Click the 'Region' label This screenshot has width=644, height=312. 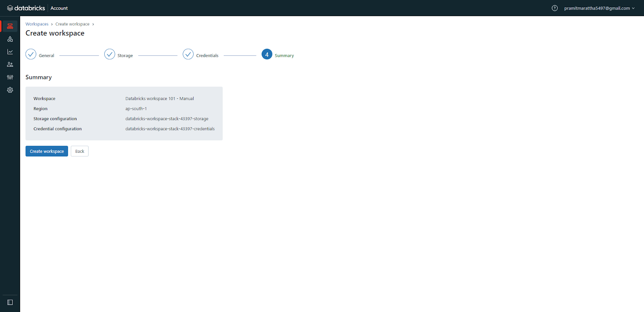(40, 109)
